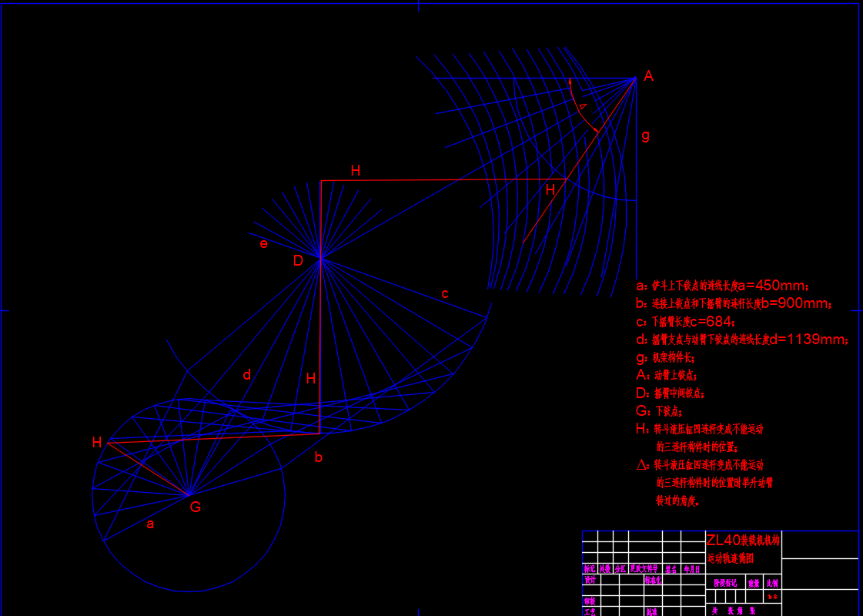Click the 'D' hinge label in the drawing
Screen dimensions: 863x616
point(298,261)
